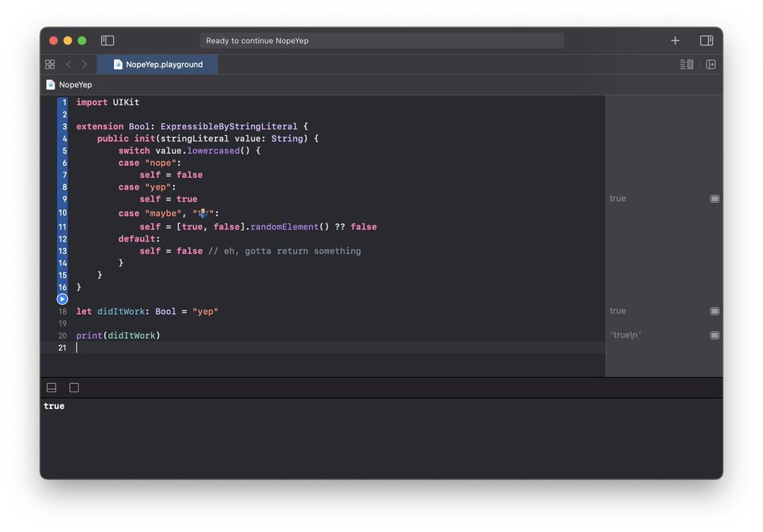763x532 pixels.
Task: Adjust editor options lines icon
Action: [686, 65]
